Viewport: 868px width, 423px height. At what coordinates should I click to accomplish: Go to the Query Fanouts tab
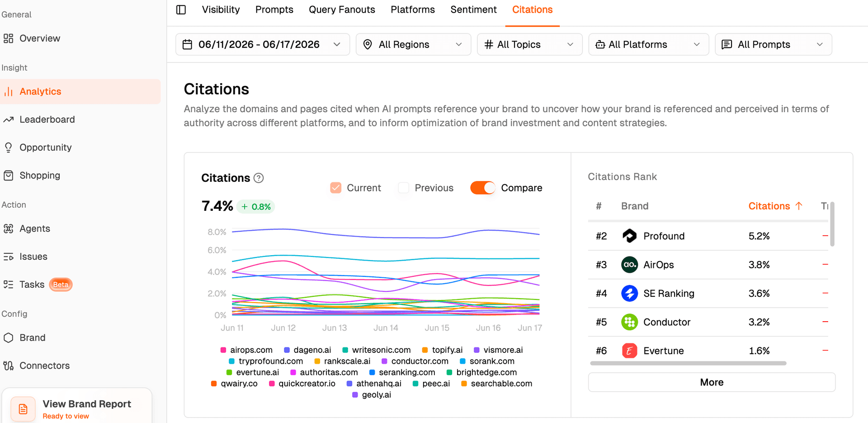tap(342, 10)
